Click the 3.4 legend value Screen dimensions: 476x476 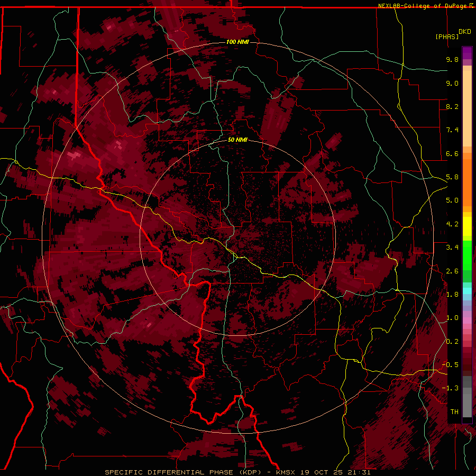[x=452, y=248]
